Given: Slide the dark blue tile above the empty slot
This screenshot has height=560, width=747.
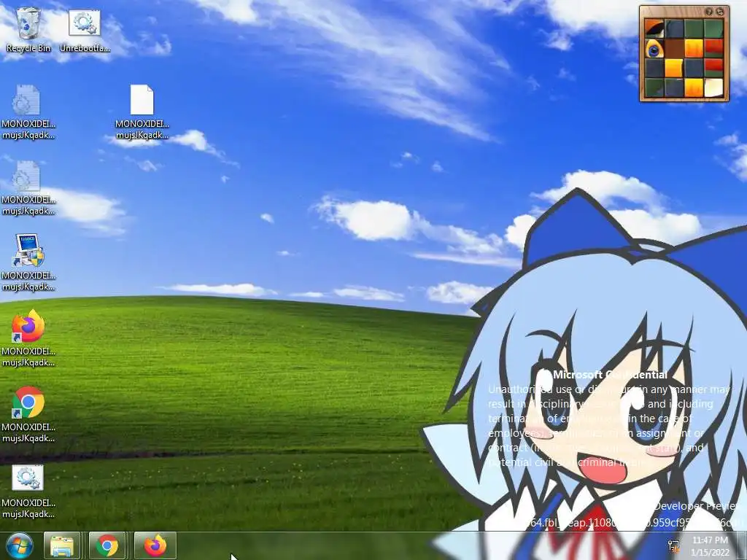Looking at the screenshot, I should 674,28.
